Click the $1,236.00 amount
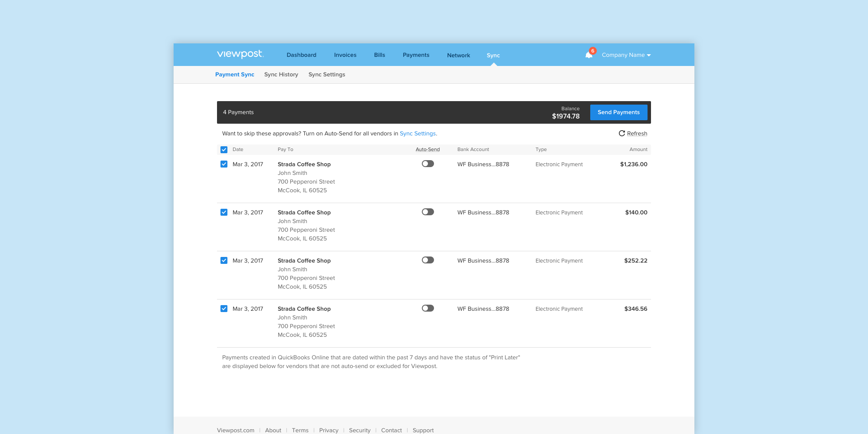 [634, 164]
